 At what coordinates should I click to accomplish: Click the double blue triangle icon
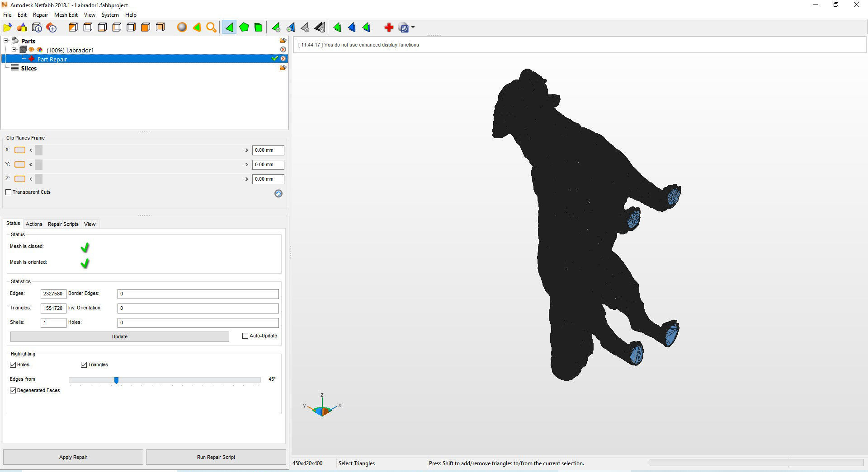(x=352, y=28)
